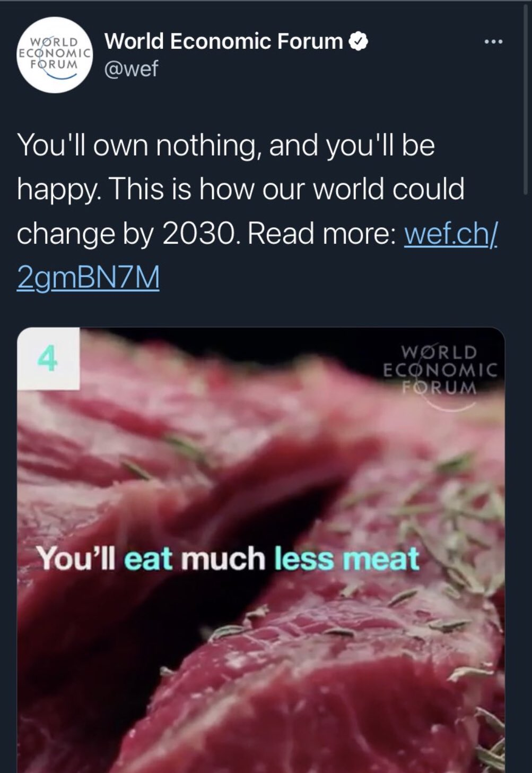Click the "You'll own nothing" tweet line

click(x=225, y=144)
